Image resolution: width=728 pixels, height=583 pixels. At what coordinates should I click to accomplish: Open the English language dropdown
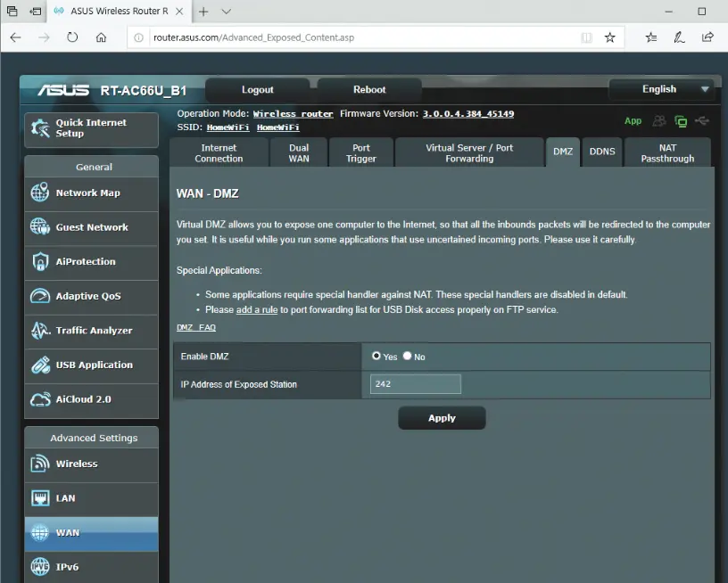point(660,89)
